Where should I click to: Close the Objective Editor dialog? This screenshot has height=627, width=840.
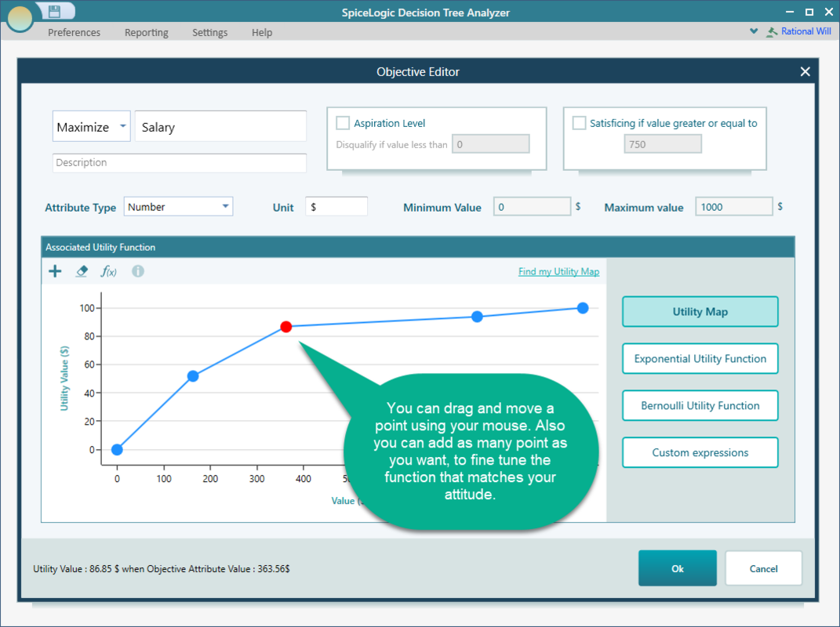pos(805,71)
